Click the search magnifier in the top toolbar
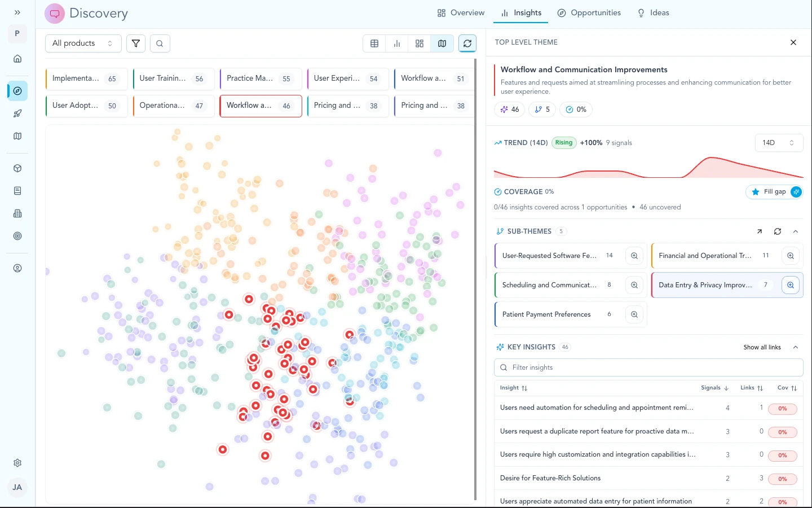 [x=160, y=43]
